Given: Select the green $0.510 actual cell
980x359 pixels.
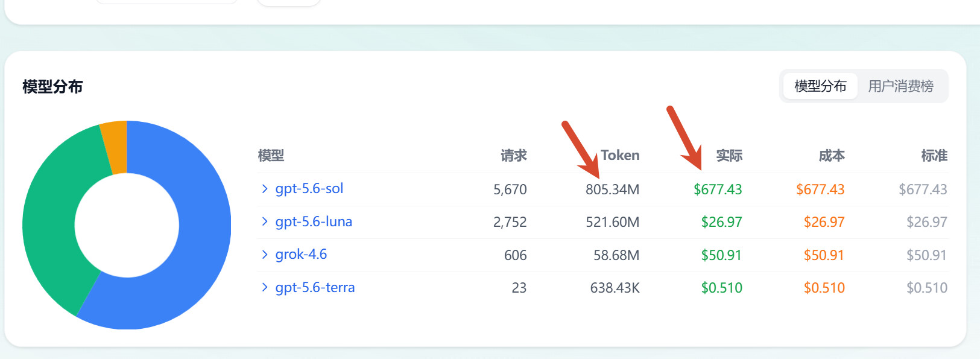Looking at the screenshot, I should pos(722,288).
